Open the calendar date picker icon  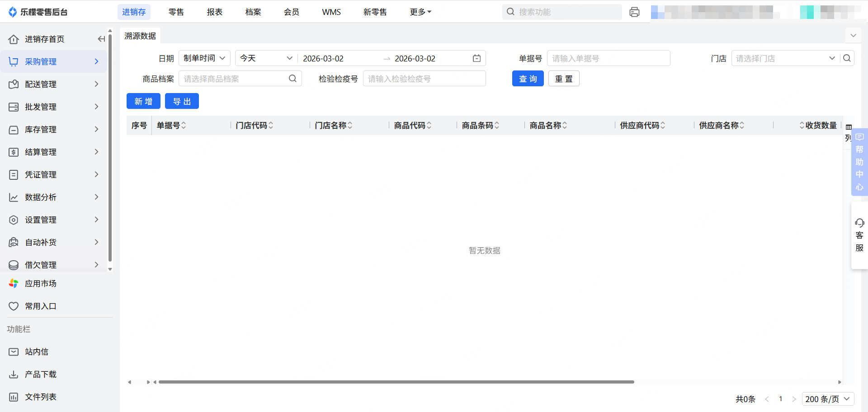click(476, 58)
